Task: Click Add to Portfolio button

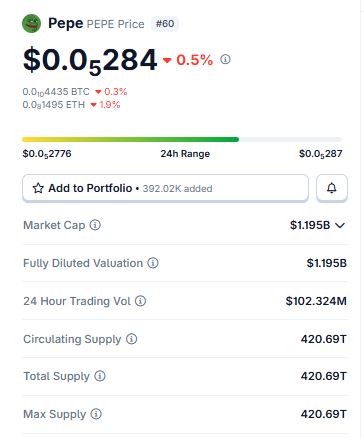Action: (x=165, y=188)
